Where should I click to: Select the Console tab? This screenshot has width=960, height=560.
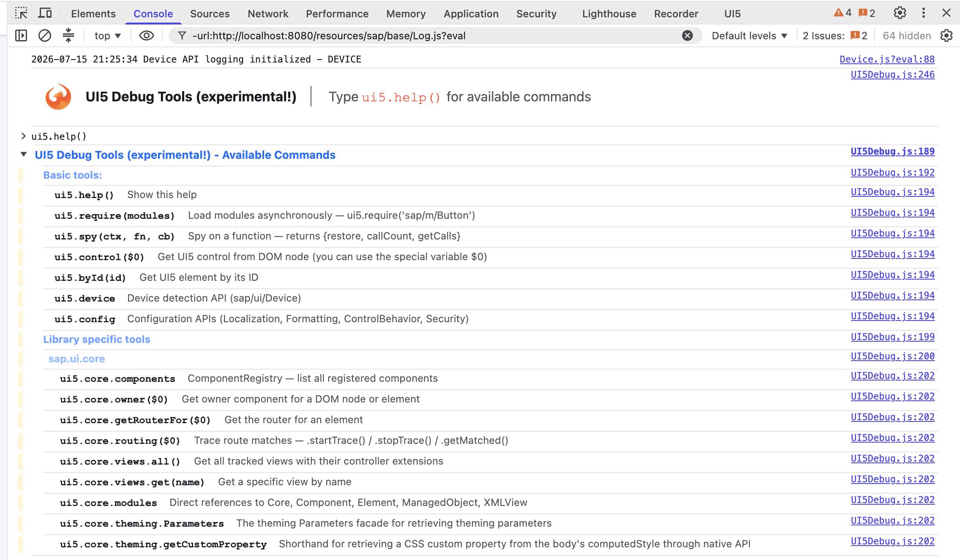(x=153, y=14)
